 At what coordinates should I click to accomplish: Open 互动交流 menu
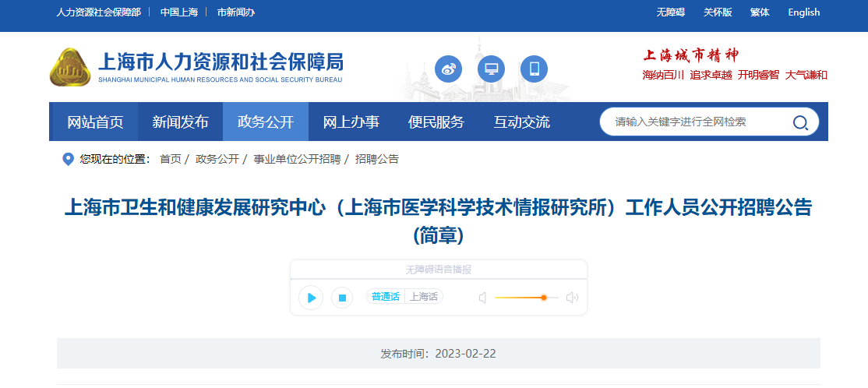click(x=521, y=122)
